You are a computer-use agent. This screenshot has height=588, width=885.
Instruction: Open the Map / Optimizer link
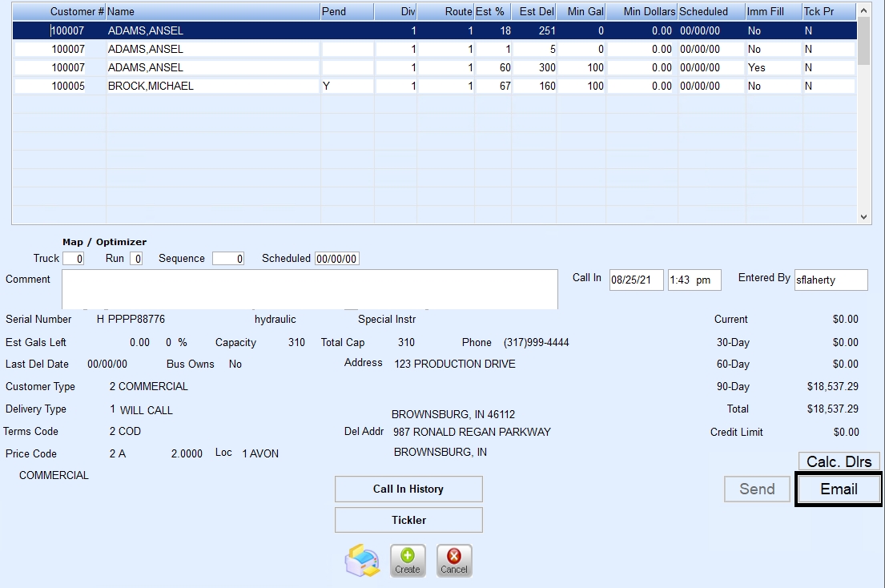point(104,242)
